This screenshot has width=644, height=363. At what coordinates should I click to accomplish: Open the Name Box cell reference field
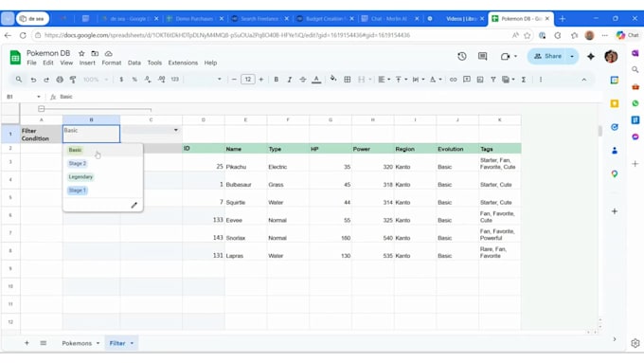click(23, 97)
